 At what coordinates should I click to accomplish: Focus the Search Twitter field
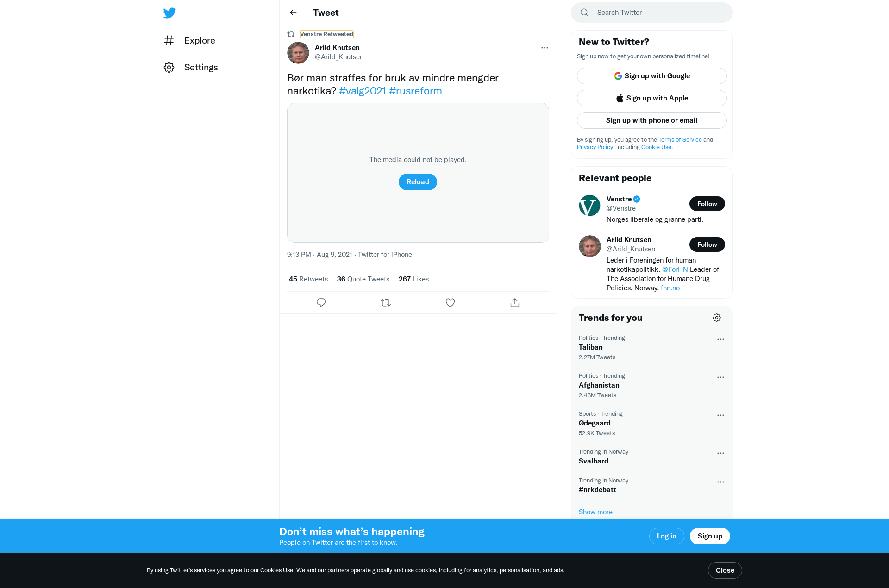652,13
